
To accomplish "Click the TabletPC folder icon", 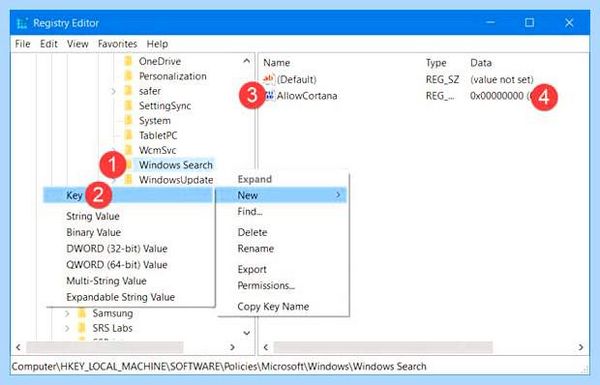I will (x=129, y=135).
